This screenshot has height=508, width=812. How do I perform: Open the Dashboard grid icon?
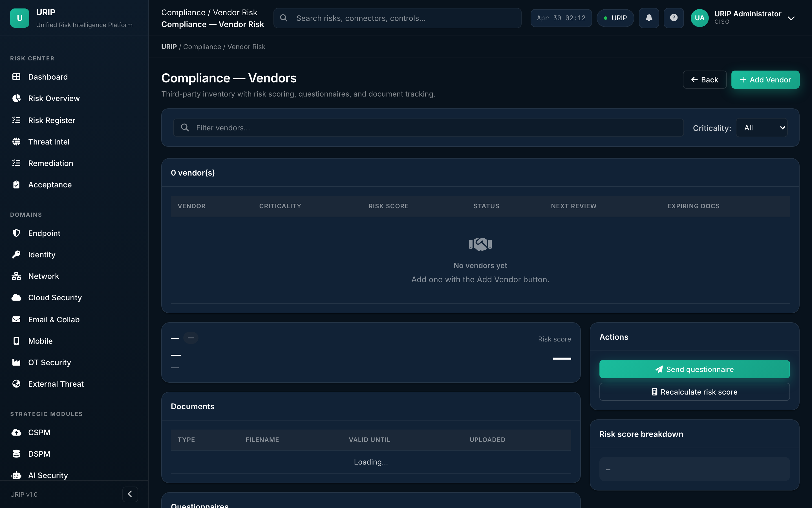point(16,77)
